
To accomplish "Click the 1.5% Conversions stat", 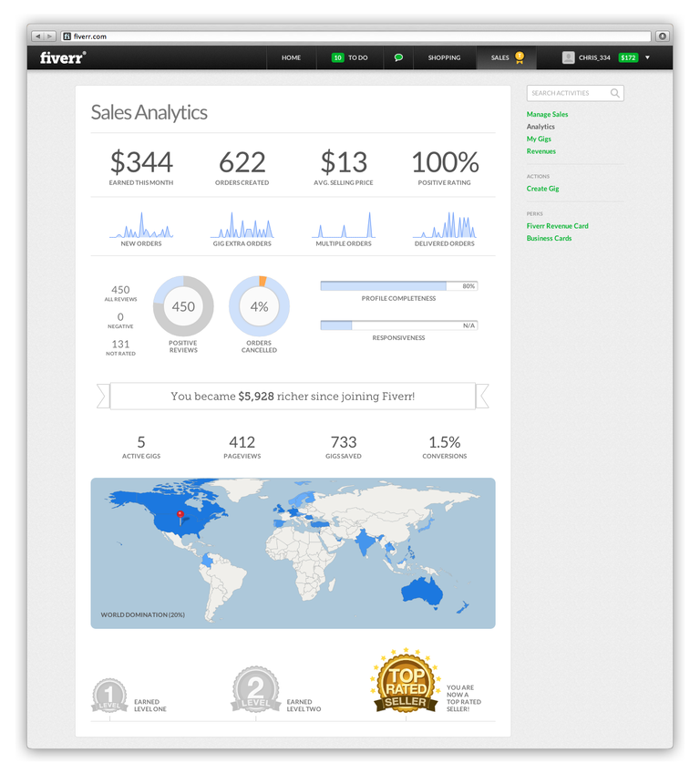I will pos(445,447).
